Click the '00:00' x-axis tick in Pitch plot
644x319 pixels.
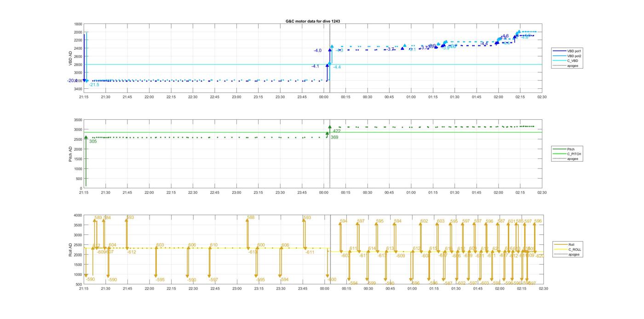point(324,193)
